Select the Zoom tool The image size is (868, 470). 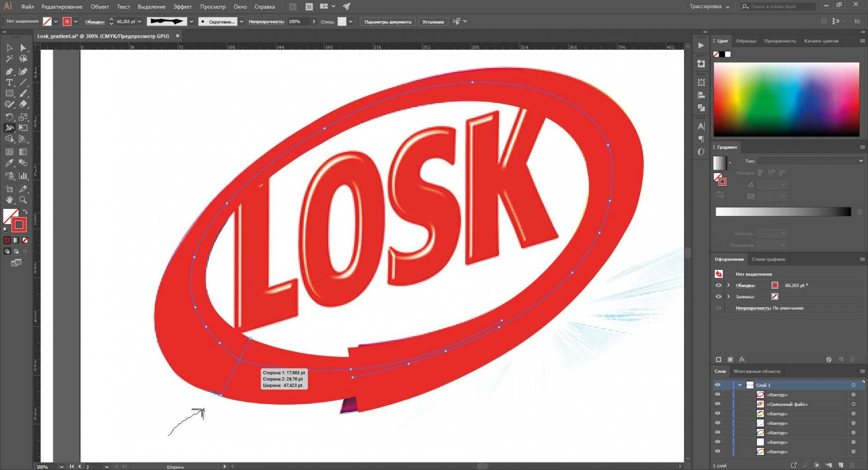23,200
